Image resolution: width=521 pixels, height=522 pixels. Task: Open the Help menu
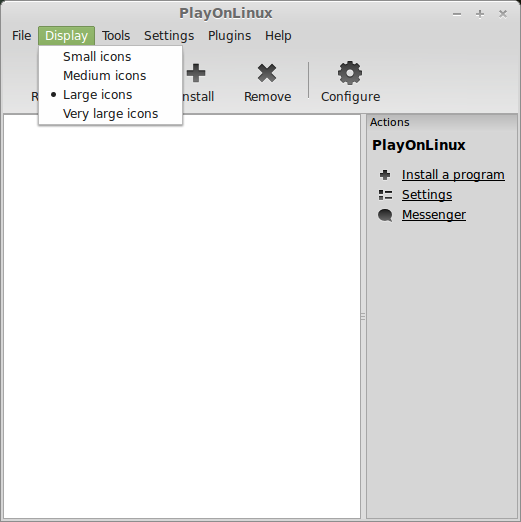click(x=278, y=36)
